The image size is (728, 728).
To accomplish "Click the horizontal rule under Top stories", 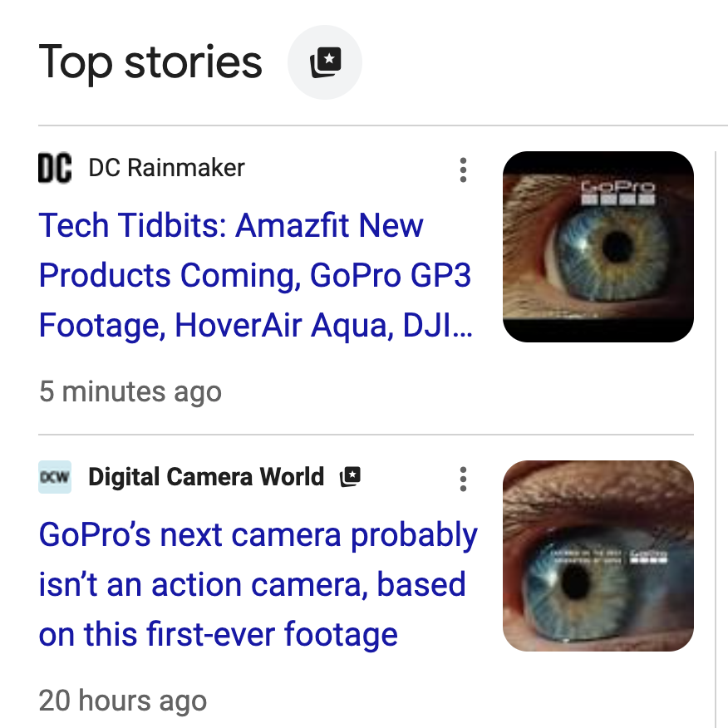I will tap(382, 125).
